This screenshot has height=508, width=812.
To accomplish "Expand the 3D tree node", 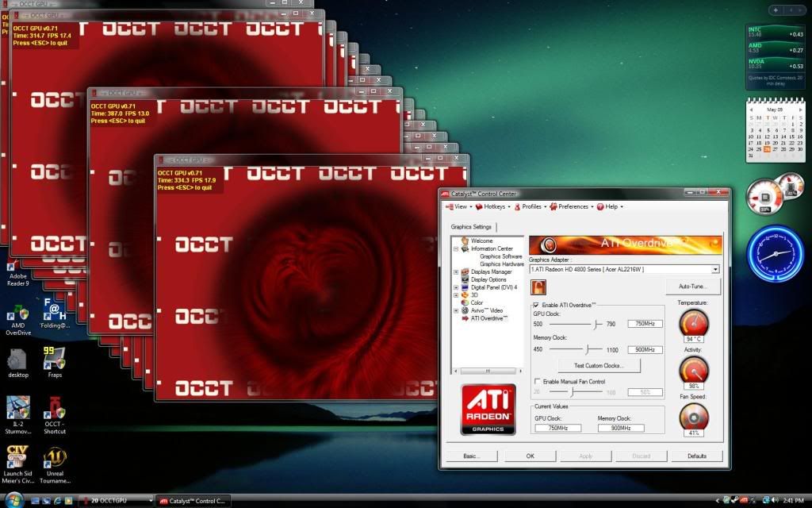I will [456, 295].
